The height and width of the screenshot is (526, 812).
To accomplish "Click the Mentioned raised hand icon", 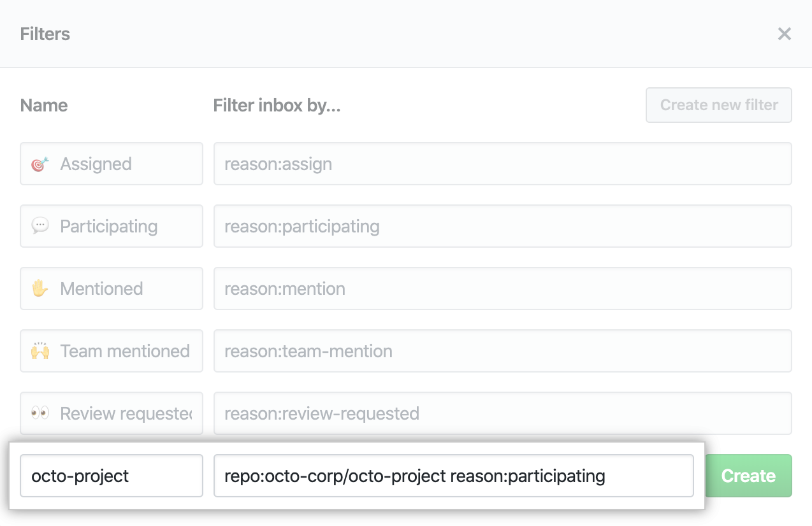I will tap(40, 288).
